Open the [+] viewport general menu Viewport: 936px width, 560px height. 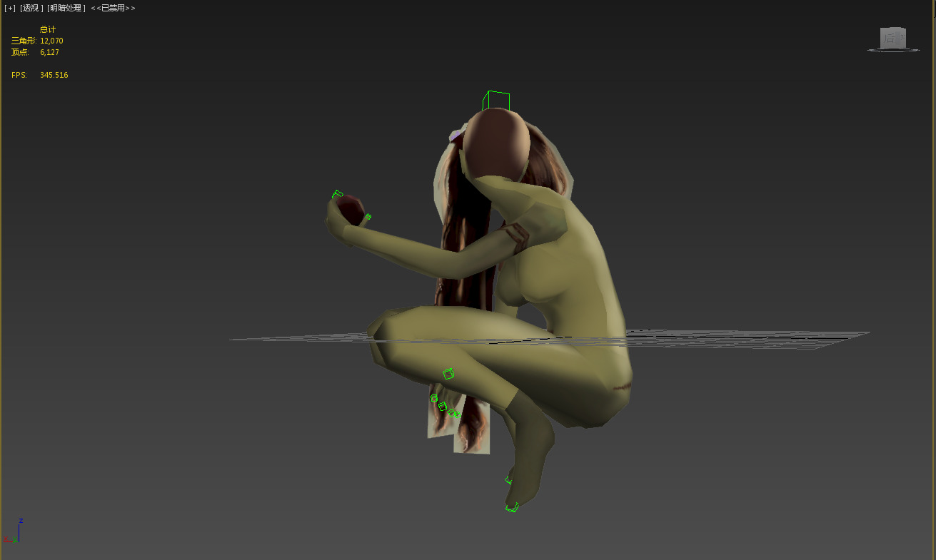coord(10,8)
